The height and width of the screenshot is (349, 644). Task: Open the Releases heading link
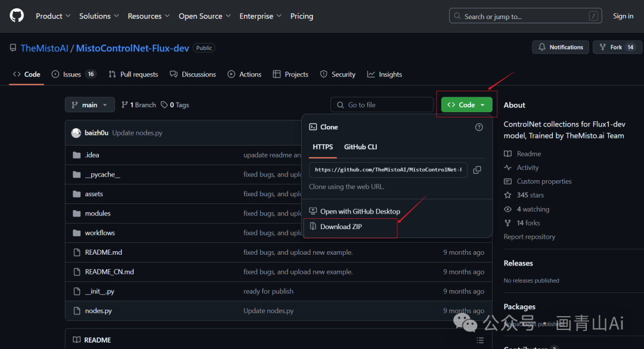pyautogui.click(x=518, y=263)
